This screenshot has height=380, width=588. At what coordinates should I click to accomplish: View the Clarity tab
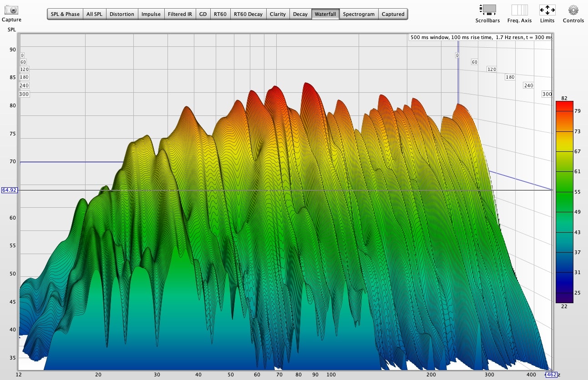pyautogui.click(x=278, y=14)
